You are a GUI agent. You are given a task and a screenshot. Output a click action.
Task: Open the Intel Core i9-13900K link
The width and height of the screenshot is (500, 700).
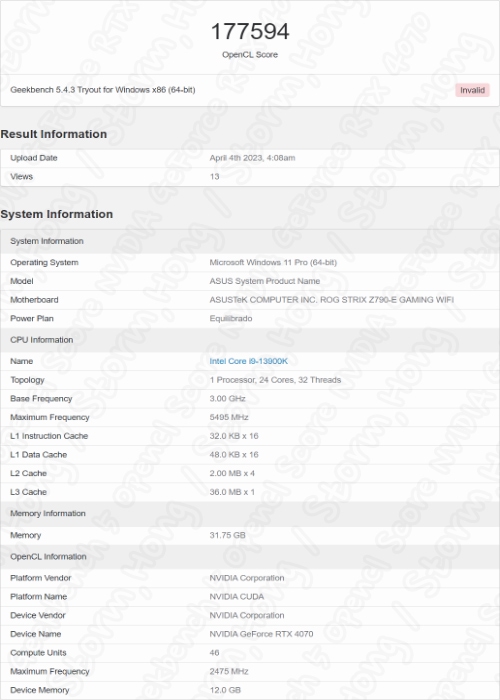(249, 361)
